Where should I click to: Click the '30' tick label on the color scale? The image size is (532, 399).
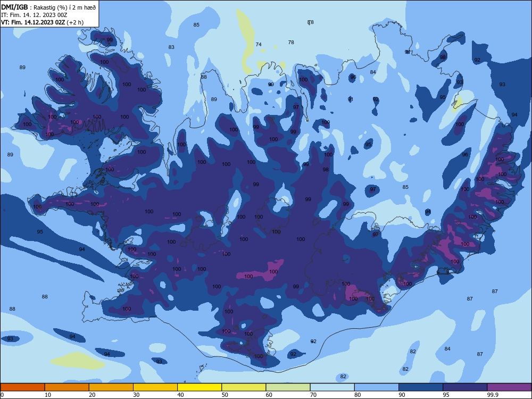(136, 395)
